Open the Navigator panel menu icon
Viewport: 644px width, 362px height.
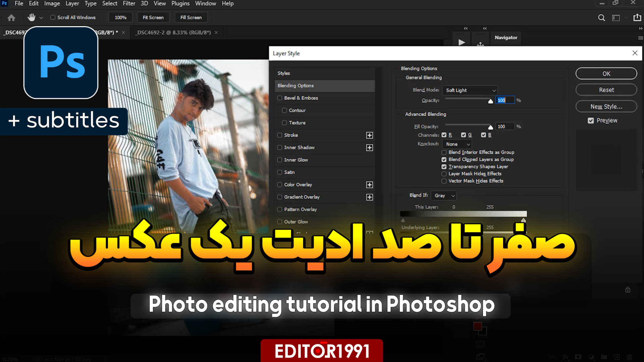pos(640,38)
